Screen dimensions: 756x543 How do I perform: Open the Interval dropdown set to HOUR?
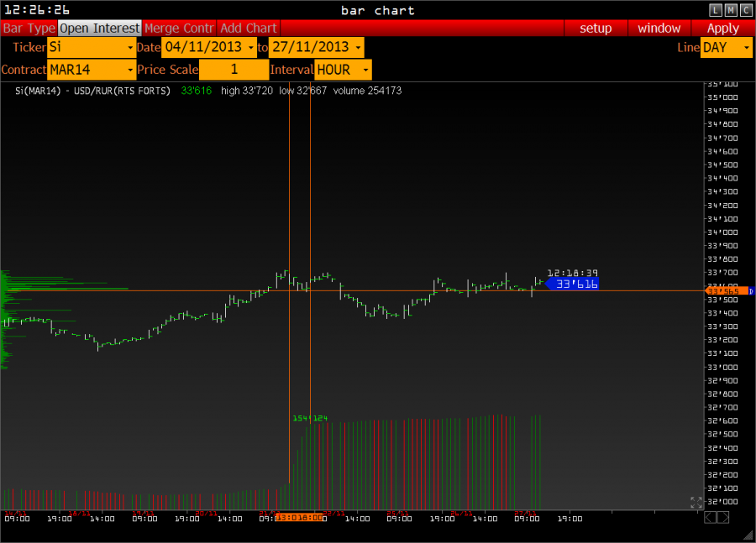pyautogui.click(x=343, y=70)
